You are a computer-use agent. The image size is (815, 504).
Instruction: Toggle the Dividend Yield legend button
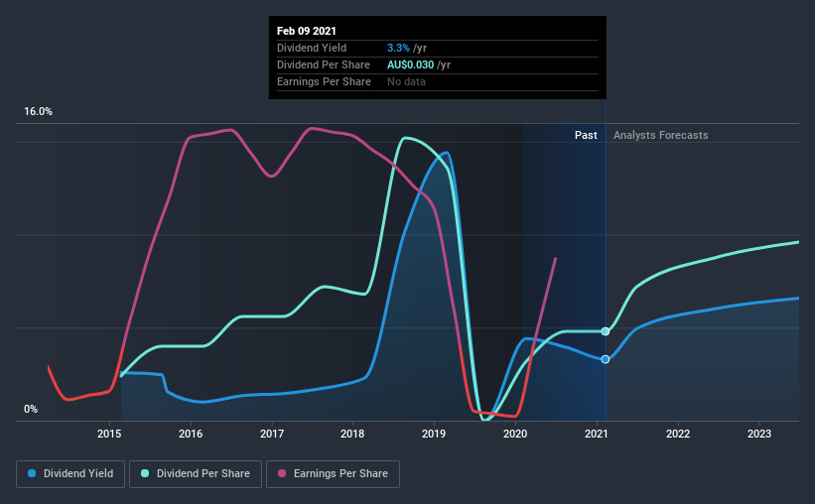click(70, 474)
